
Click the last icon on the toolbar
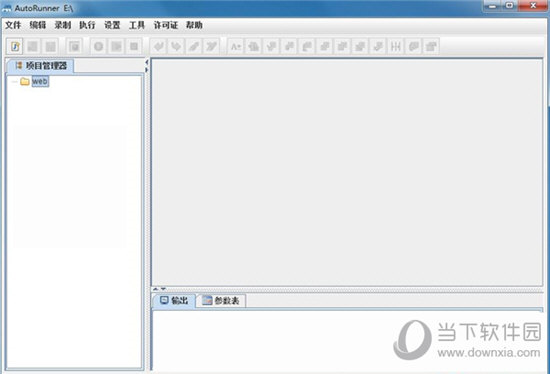pyautogui.click(x=431, y=46)
